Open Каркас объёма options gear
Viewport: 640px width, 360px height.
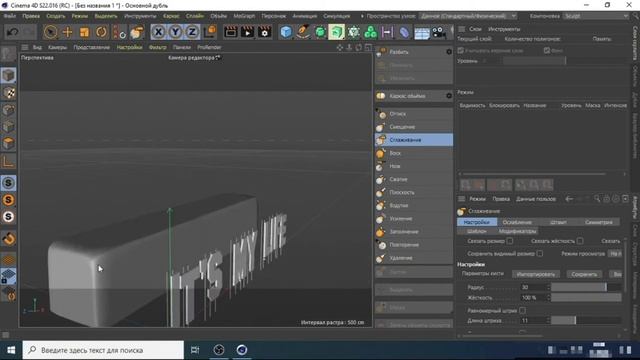(x=449, y=96)
